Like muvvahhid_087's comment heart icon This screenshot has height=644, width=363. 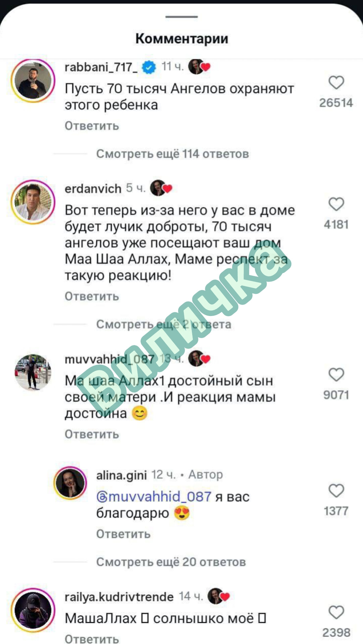pos(336,375)
